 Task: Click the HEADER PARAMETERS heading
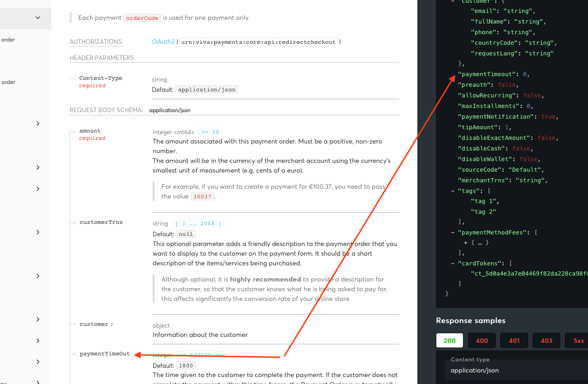pyautogui.click(x=101, y=58)
